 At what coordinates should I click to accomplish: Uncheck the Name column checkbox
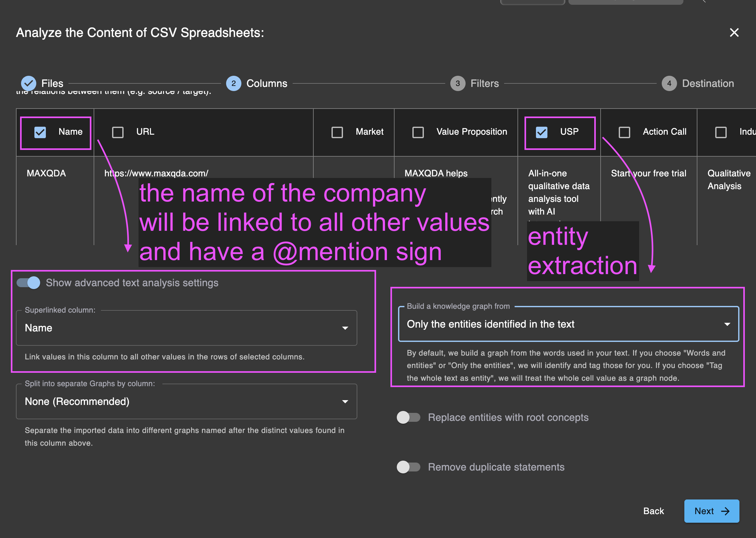click(x=40, y=132)
